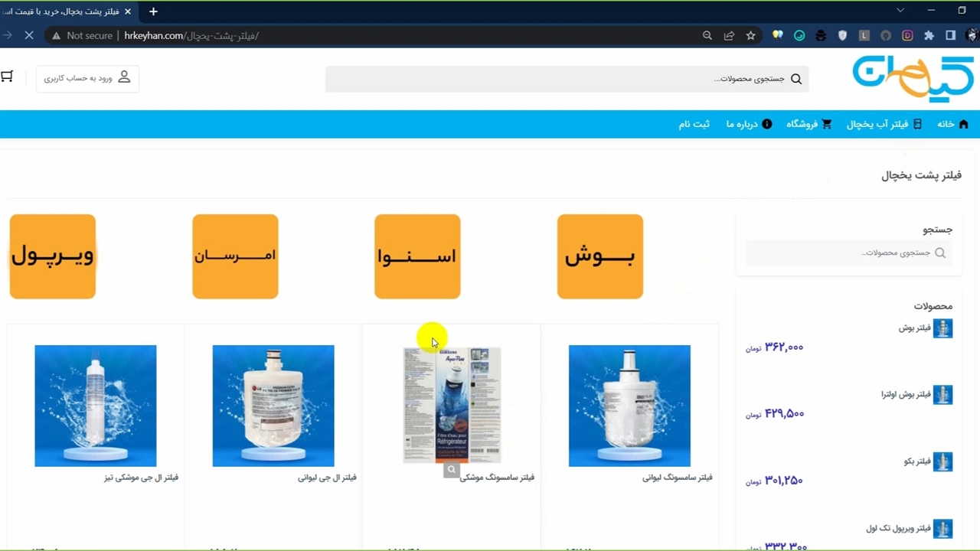This screenshot has height=551, width=980.
Task: Open the browser extensions puzzle icon
Action: click(929, 35)
